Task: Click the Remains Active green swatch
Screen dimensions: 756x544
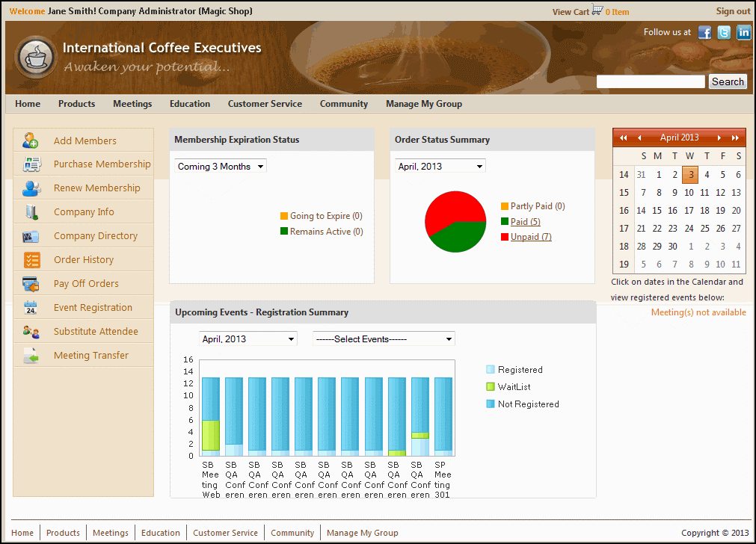Action: [x=284, y=231]
